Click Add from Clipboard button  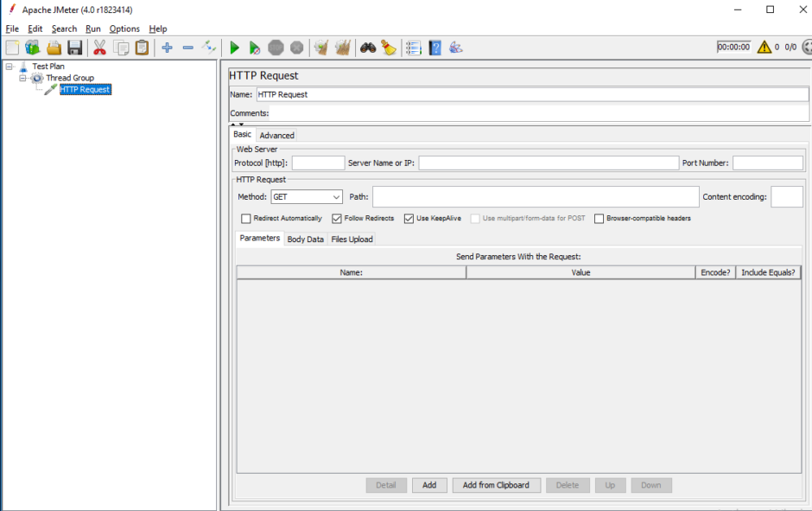pos(496,485)
